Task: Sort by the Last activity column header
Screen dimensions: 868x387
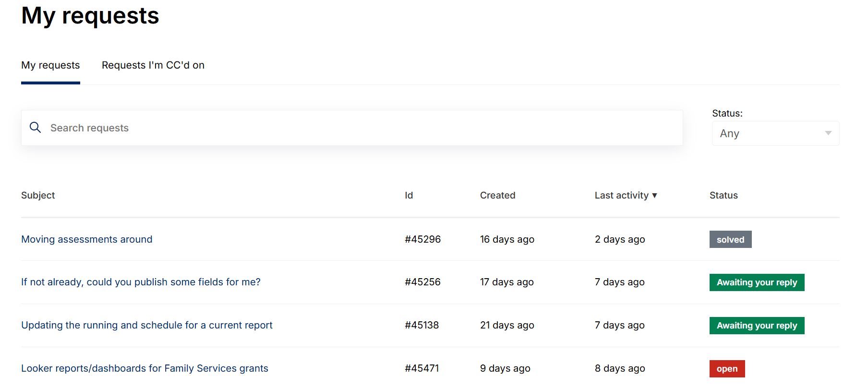Action: (x=621, y=196)
